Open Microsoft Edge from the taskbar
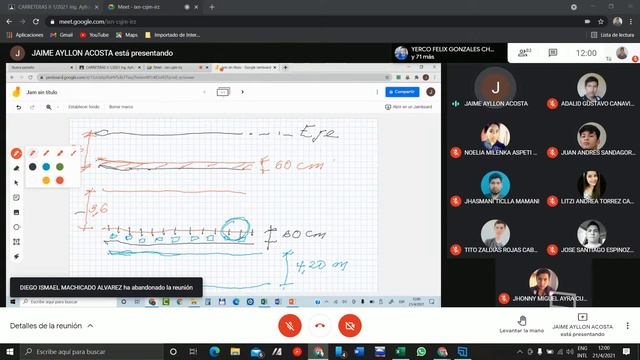Image resolution: width=640 pixels, height=360 pixels. [x=215, y=351]
